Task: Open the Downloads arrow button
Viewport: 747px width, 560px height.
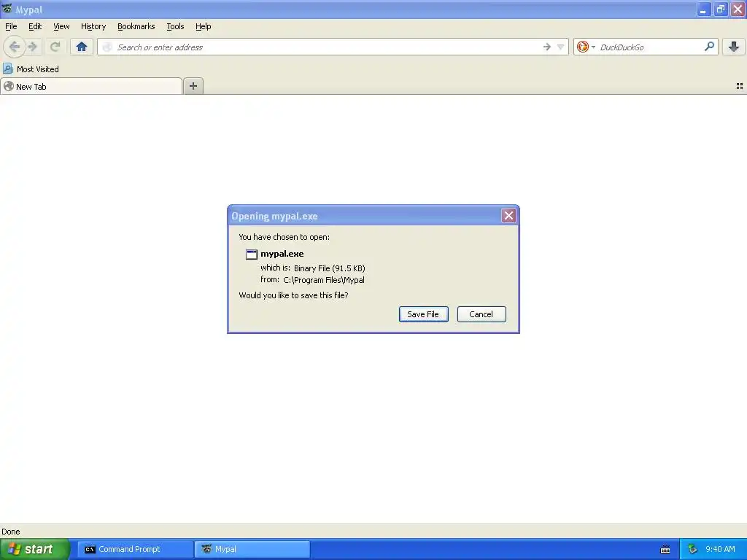Action: pos(734,47)
